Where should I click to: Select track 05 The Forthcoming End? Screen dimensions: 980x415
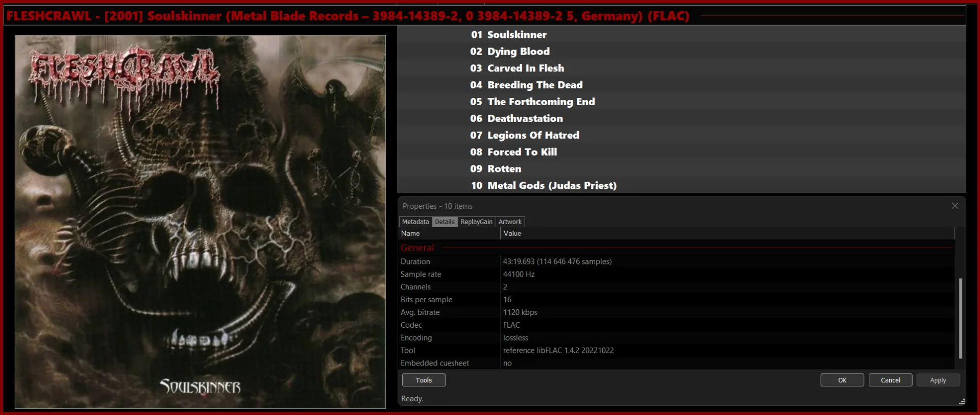(x=681, y=102)
